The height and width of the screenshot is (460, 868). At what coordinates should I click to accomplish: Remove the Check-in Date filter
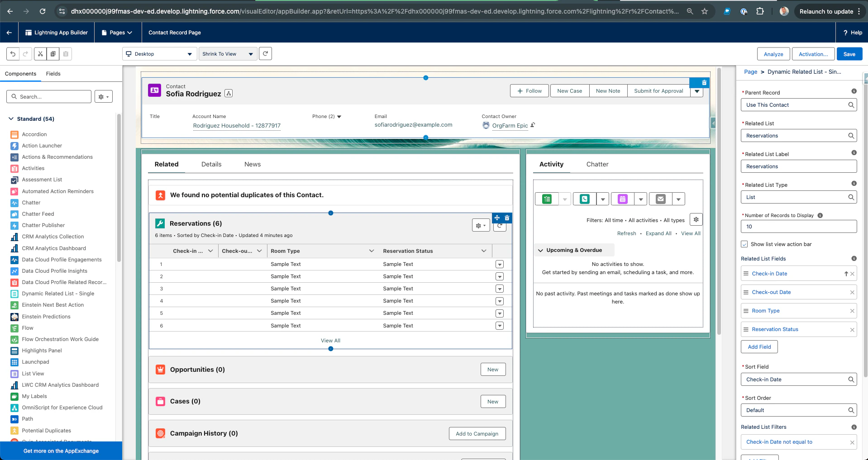click(x=852, y=443)
